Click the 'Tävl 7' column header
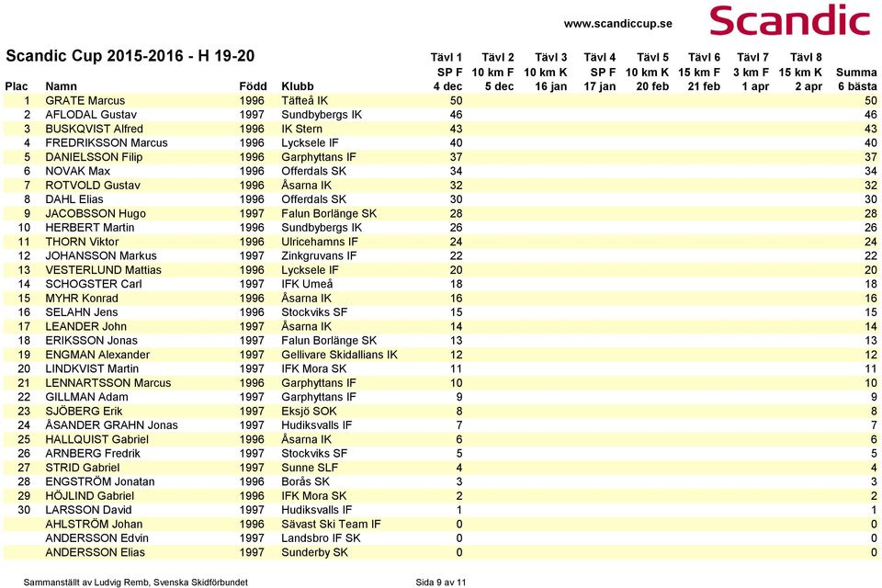The width and height of the screenshot is (882, 588). (x=752, y=57)
